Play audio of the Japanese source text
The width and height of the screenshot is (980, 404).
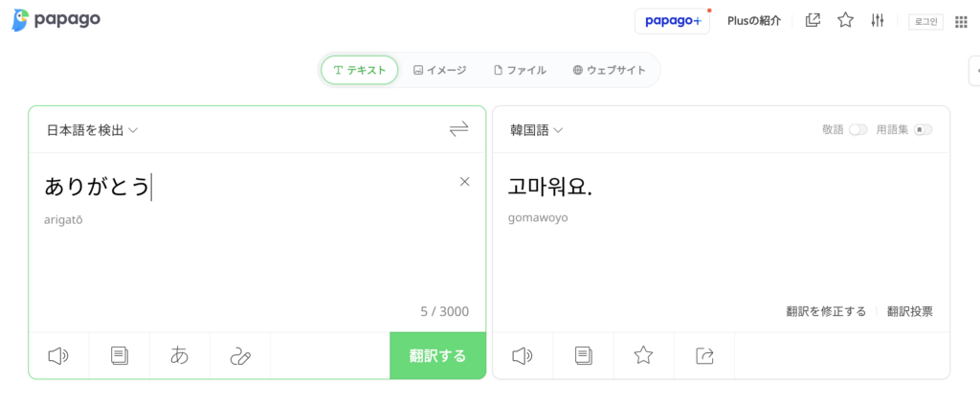(58, 356)
